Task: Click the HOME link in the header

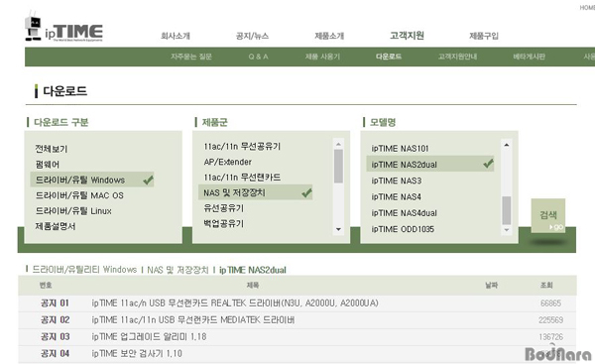Action: (587, 7)
